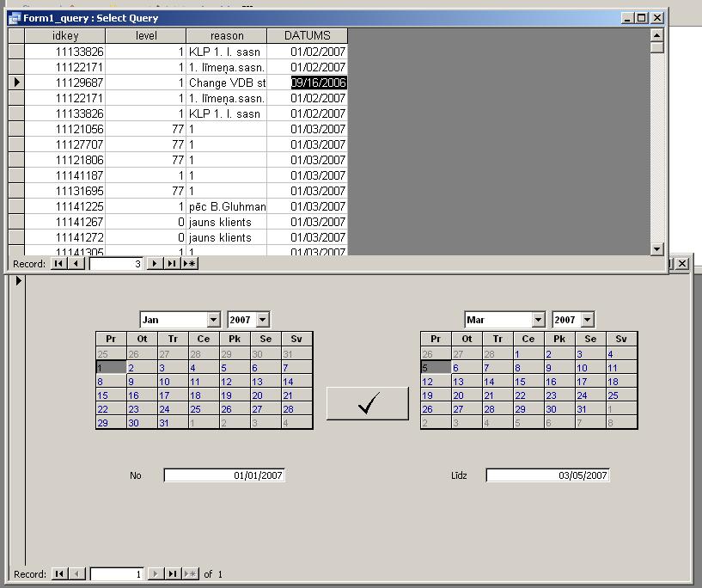This screenshot has height=588, width=702.
Task: Click first record button in bottom form navigator
Action: pyautogui.click(x=58, y=573)
